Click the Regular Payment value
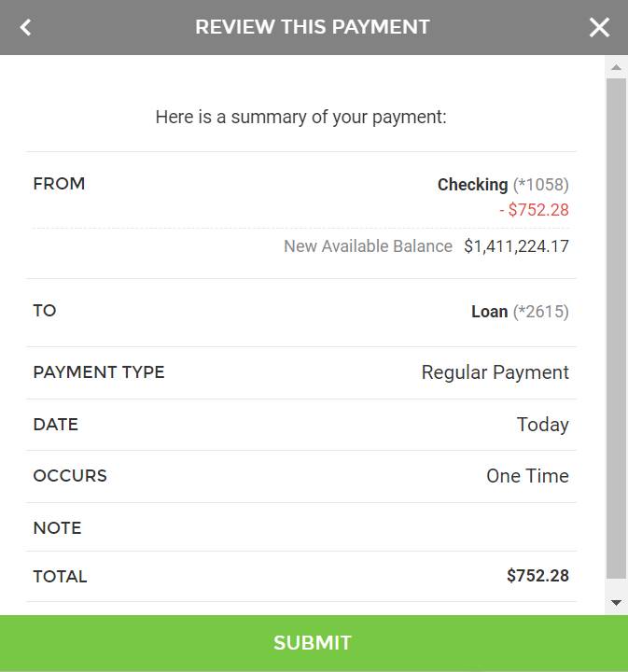Viewport: 628px width, 672px height. [495, 372]
